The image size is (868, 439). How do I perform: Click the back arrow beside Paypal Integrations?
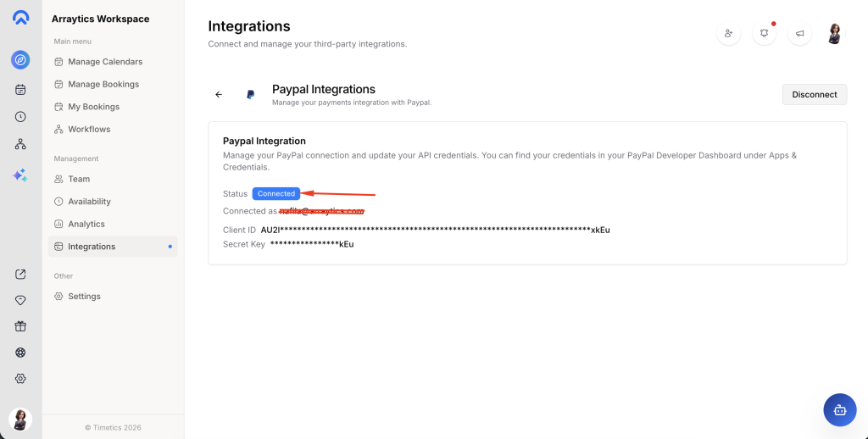(219, 95)
